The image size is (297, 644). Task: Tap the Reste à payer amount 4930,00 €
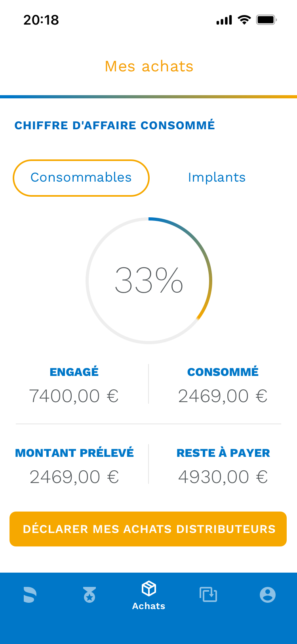coord(223,477)
